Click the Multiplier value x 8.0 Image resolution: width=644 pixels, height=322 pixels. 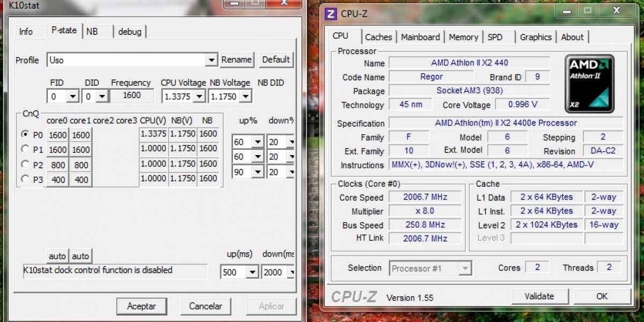click(x=426, y=211)
